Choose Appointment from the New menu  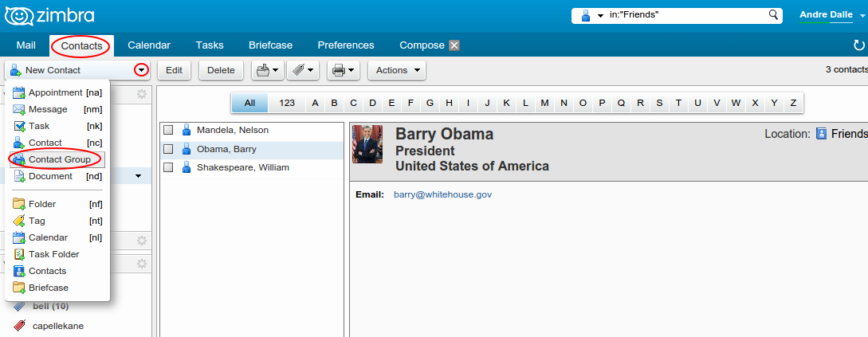57,92
